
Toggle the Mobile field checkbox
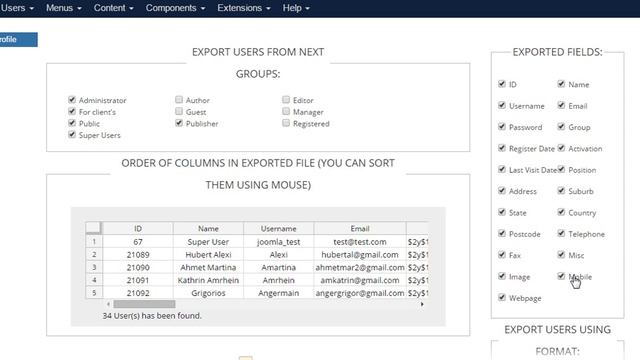[561, 276]
